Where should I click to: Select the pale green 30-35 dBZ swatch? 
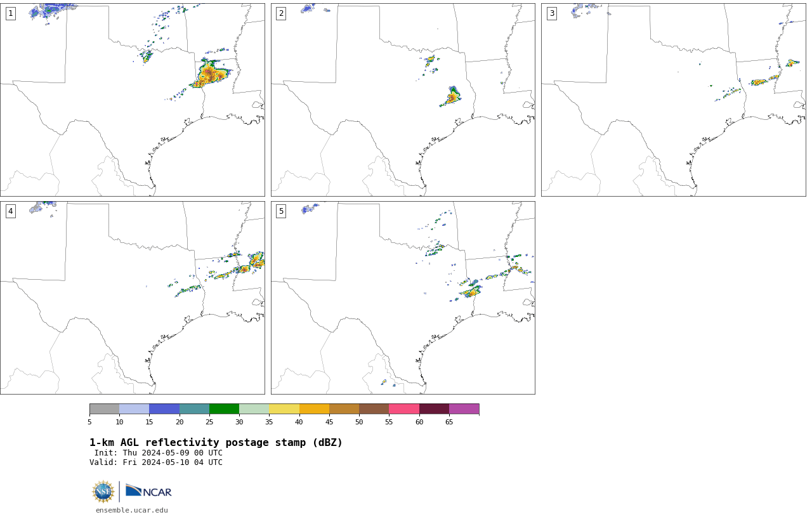pyautogui.click(x=254, y=409)
